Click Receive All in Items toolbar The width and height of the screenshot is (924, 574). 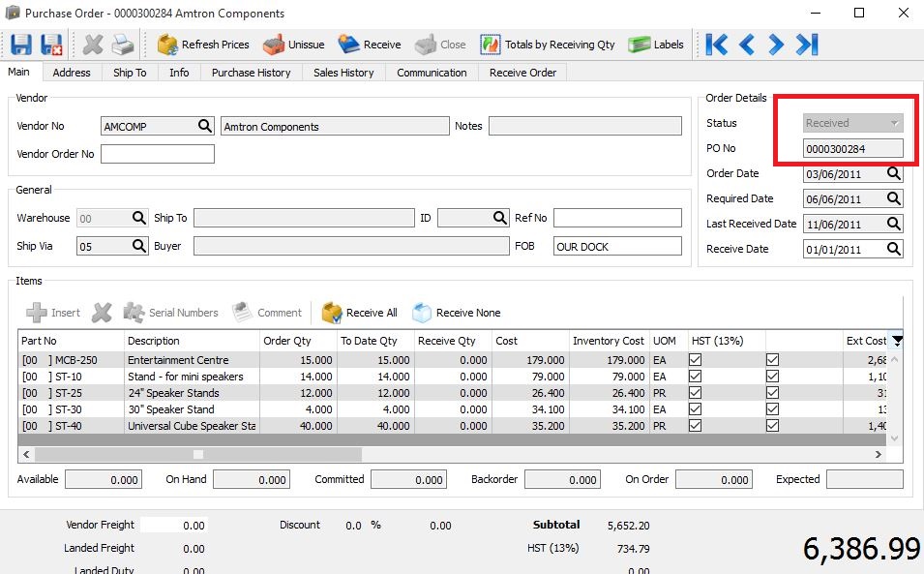coord(360,313)
